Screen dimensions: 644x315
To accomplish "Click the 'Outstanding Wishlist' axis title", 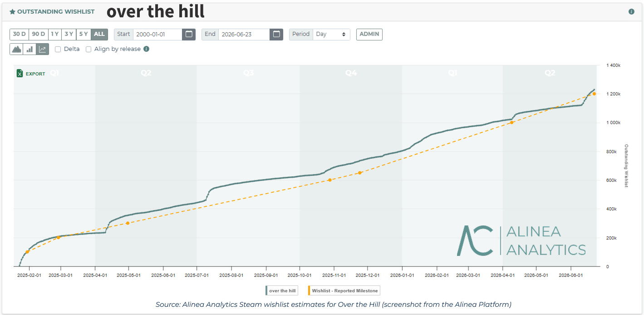I will click(x=626, y=166).
